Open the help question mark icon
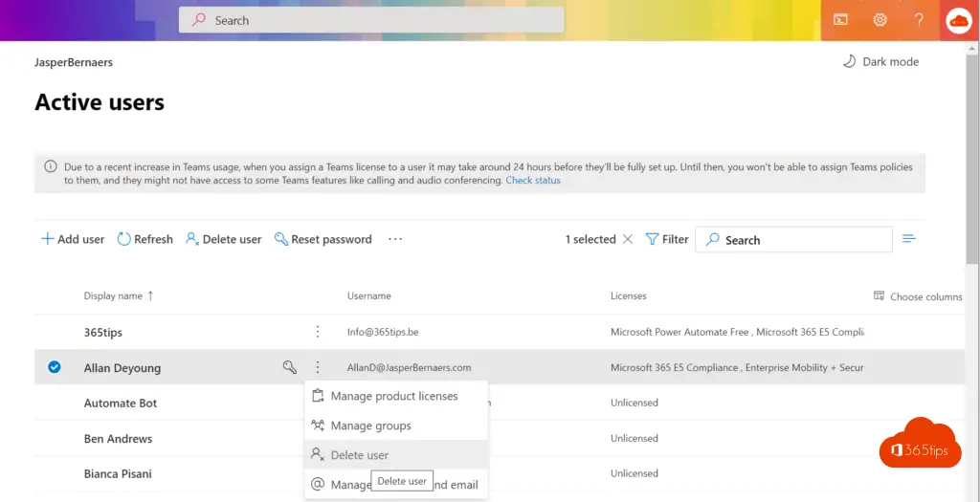The width and height of the screenshot is (980, 502). click(919, 19)
